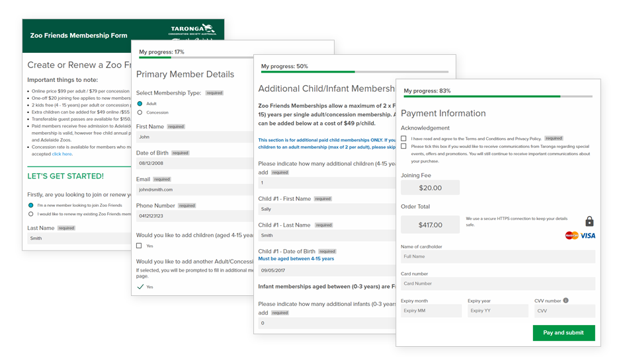Viewport: 621px width, 364px height.
Task: Click the additional infants count field showing 0
Action: tap(327, 323)
